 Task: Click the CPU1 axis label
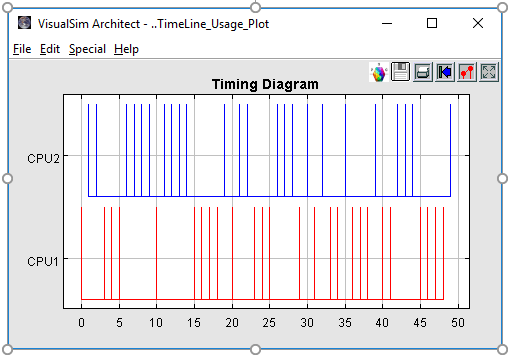(43, 261)
